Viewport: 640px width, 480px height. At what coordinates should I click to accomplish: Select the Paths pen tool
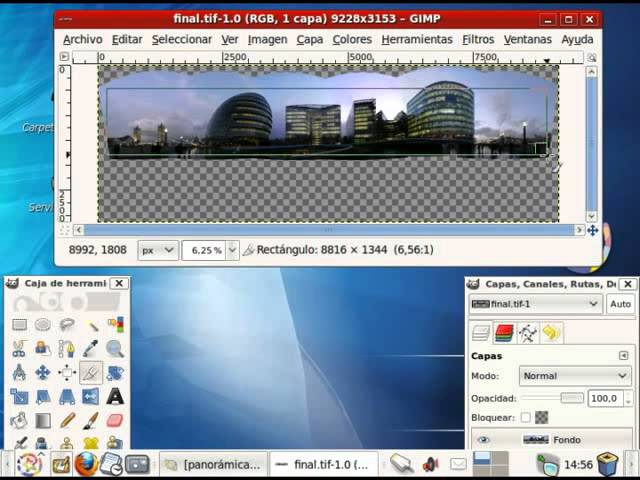(67, 349)
